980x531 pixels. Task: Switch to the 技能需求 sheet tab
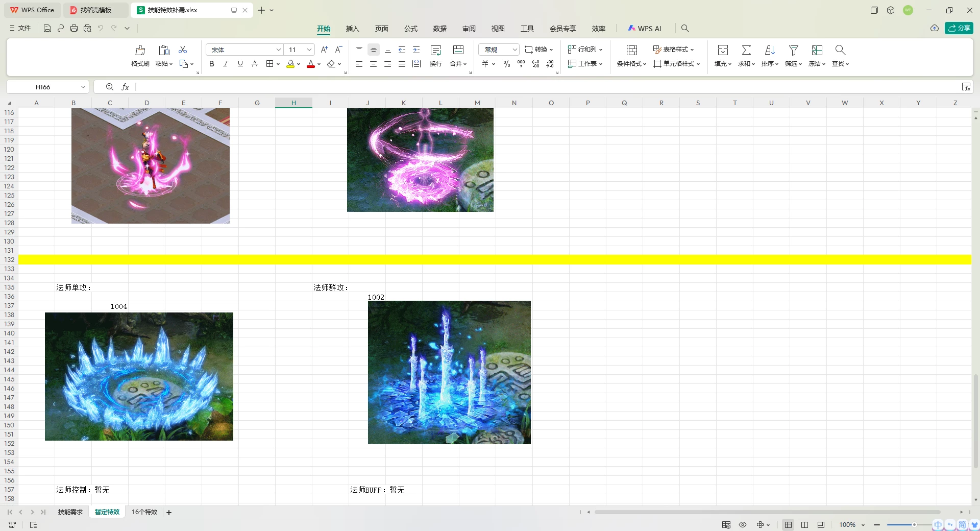[70, 512]
